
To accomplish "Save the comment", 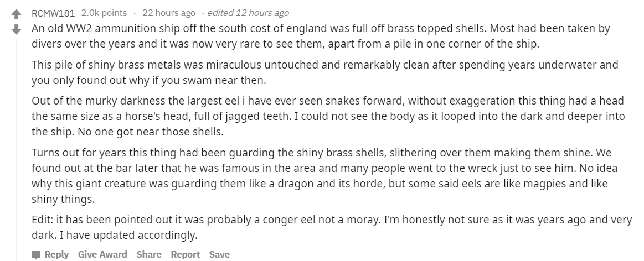I will 219,254.
